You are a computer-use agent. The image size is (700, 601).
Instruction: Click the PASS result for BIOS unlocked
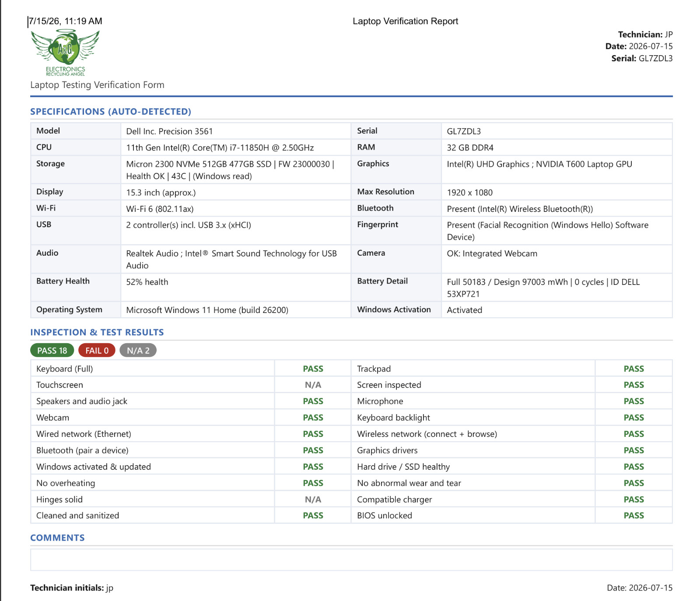633,516
